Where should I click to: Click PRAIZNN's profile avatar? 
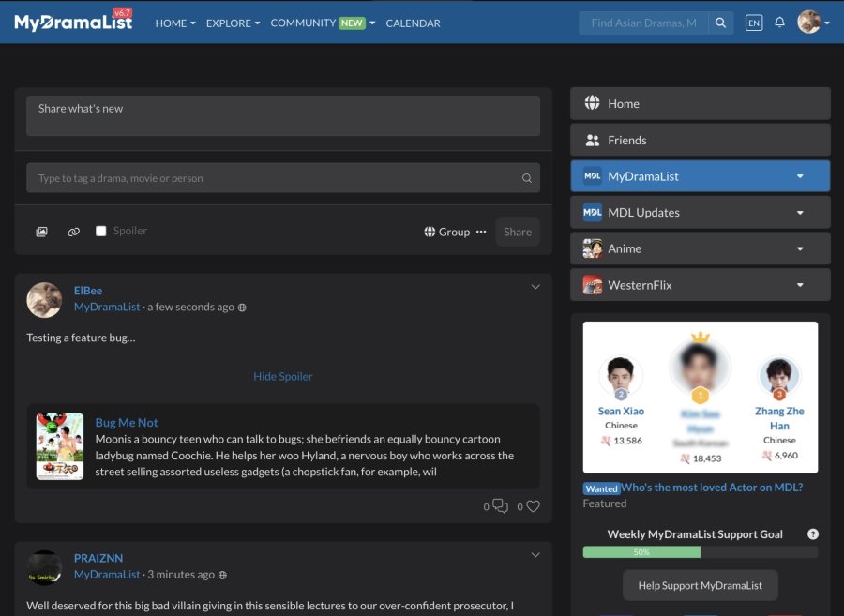click(x=44, y=567)
